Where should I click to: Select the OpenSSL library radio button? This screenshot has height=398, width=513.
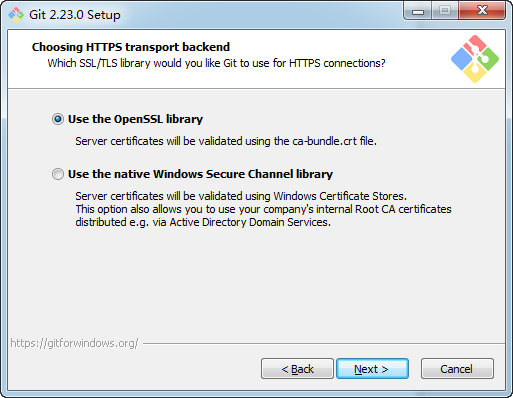point(58,119)
